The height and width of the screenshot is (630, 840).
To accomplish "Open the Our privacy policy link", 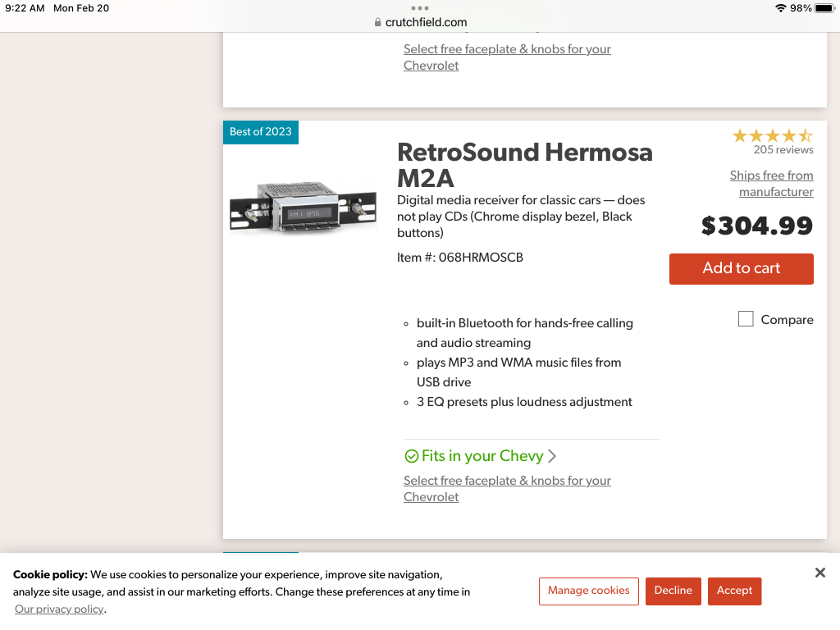I will pos(59,609).
